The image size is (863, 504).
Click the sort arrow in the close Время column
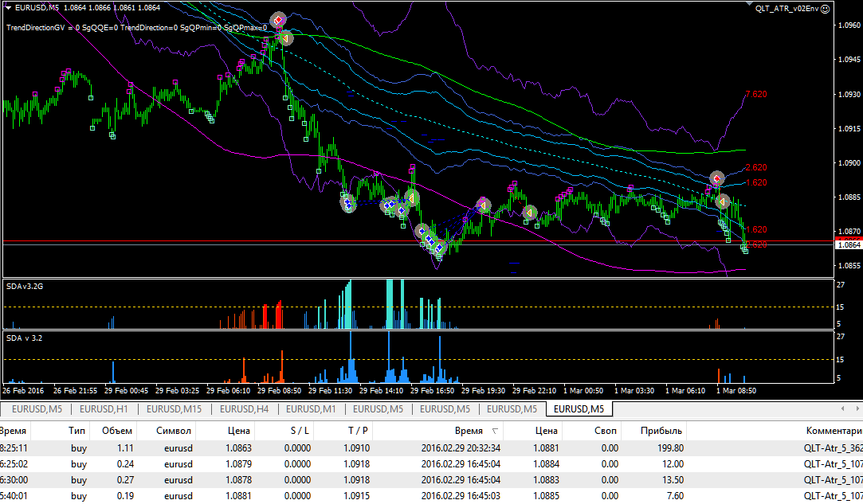494,432
